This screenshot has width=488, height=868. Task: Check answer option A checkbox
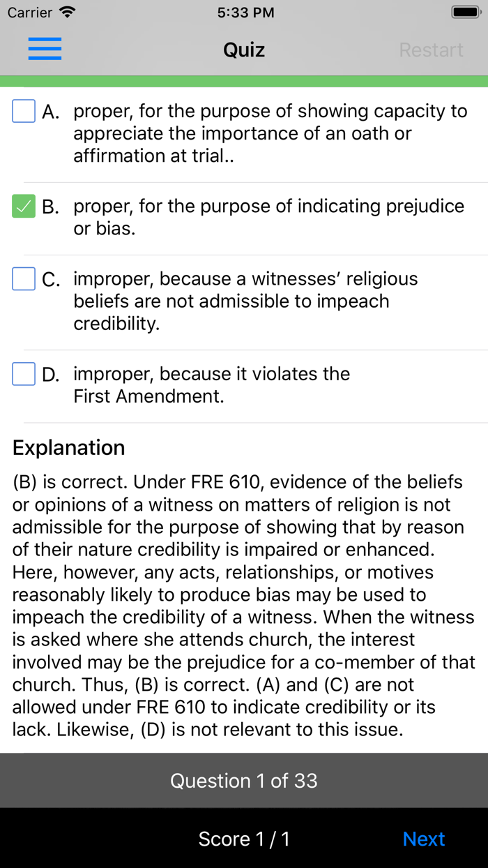point(23,110)
